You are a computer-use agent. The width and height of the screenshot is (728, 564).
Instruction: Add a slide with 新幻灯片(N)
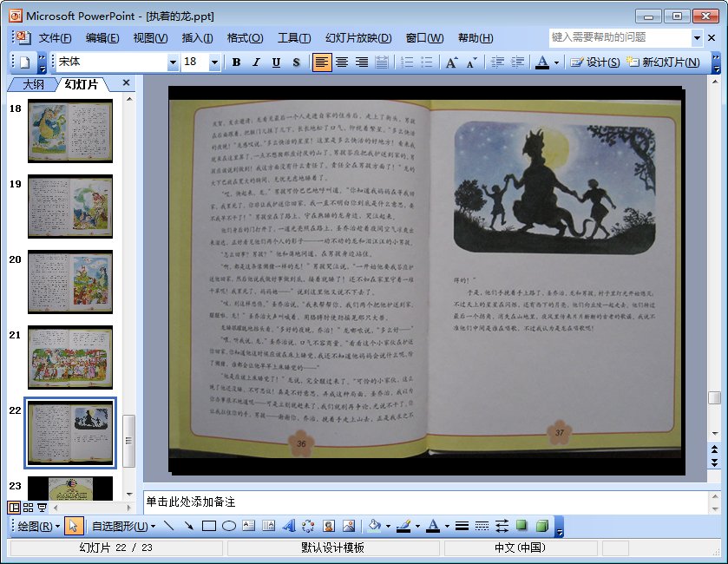663,62
